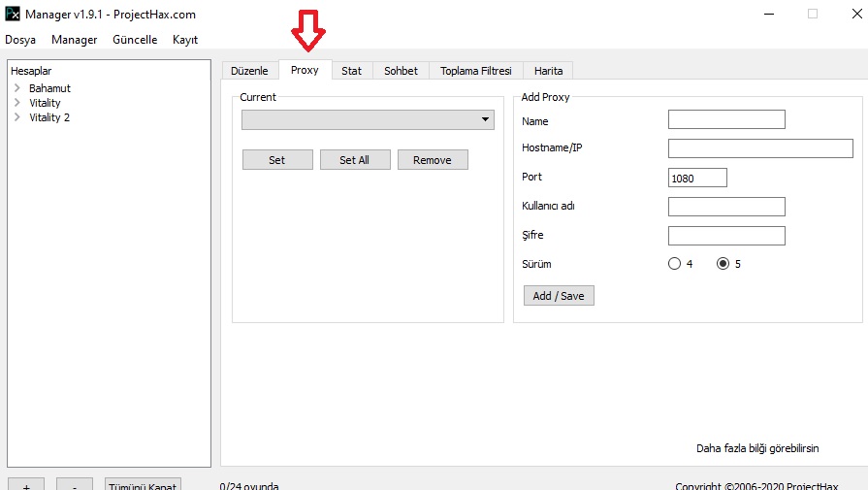The width and height of the screenshot is (868, 490).
Task: Click the Remove proxy button
Action: tap(432, 160)
